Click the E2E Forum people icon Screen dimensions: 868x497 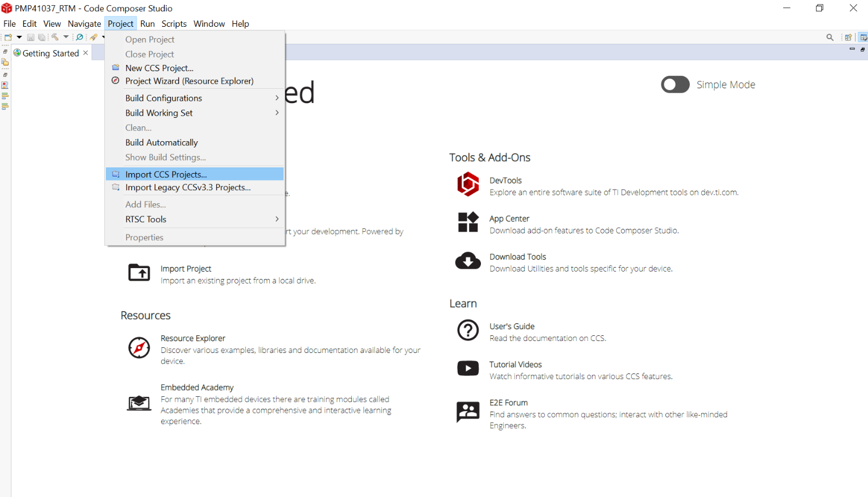point(468,411)
